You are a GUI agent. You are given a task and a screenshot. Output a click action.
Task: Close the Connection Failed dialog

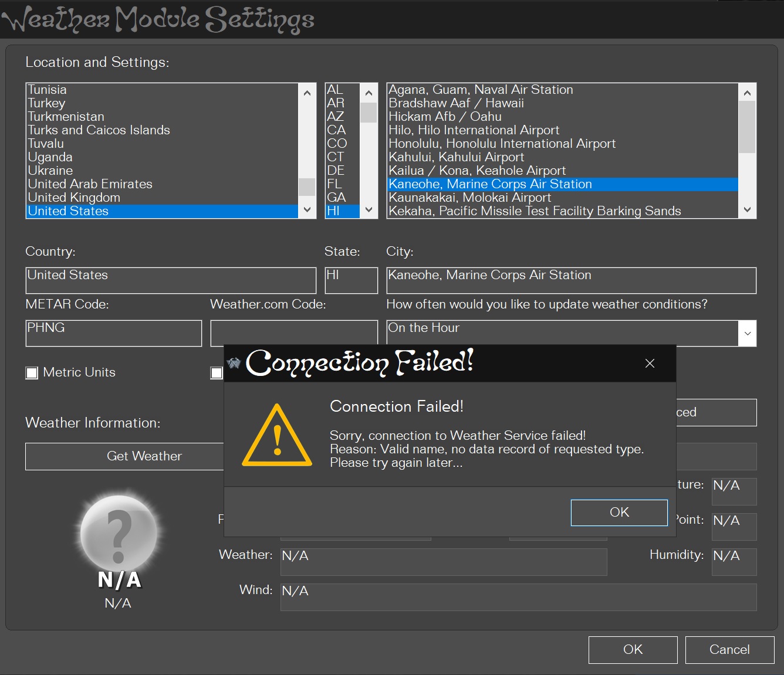[649, 364]
